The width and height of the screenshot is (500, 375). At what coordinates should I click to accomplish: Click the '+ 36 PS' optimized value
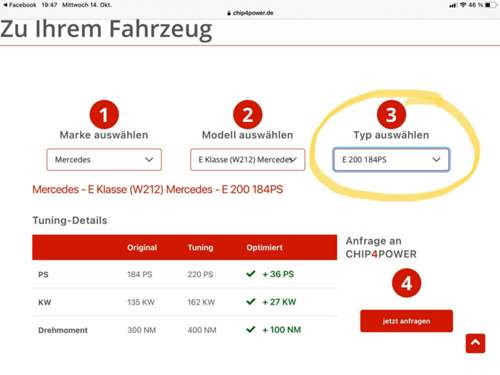(278, 274)
